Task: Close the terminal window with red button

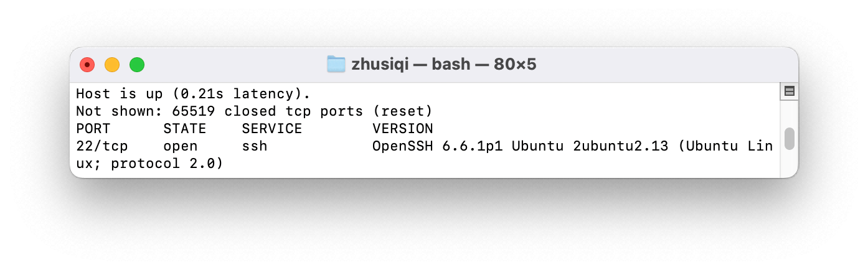Action: [87, 64]
